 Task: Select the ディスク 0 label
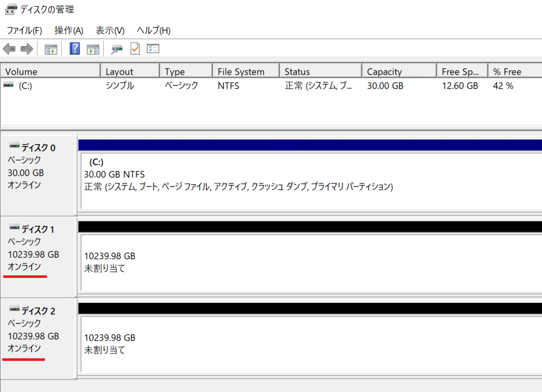38,148
